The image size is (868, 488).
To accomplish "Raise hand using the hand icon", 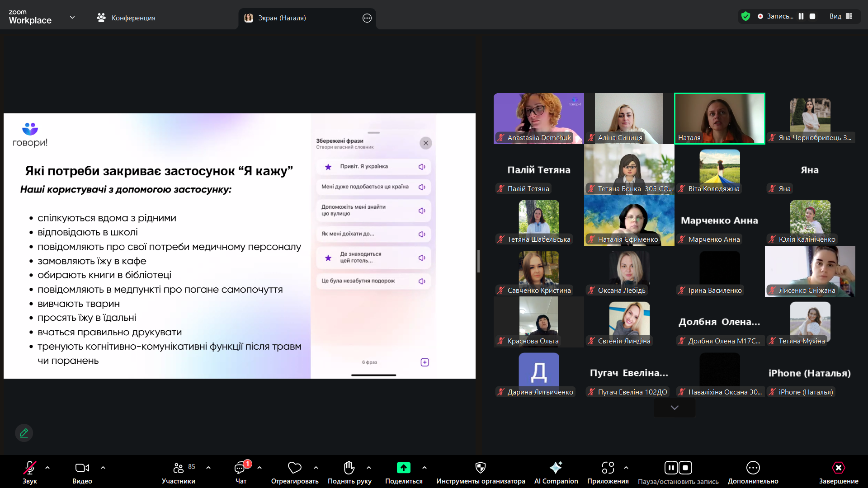I will point(349,468).
